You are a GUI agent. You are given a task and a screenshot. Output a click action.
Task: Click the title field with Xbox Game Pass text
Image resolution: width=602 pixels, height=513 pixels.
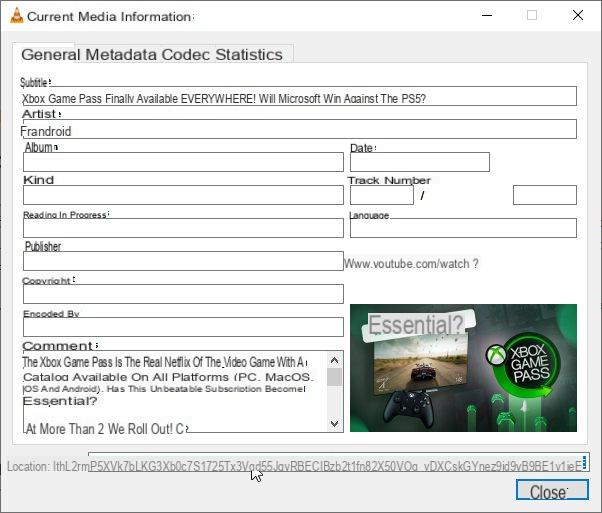pyautogui.click(x=299, y=96)
